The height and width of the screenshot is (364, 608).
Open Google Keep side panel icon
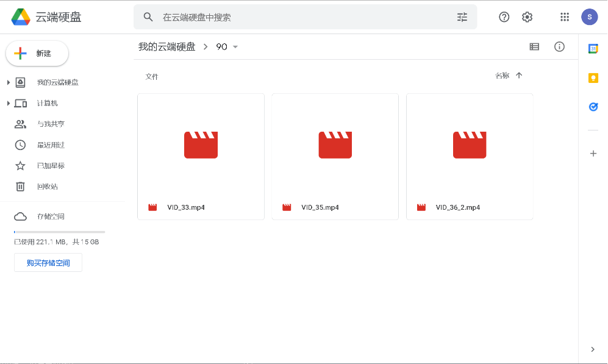point(593,77)
